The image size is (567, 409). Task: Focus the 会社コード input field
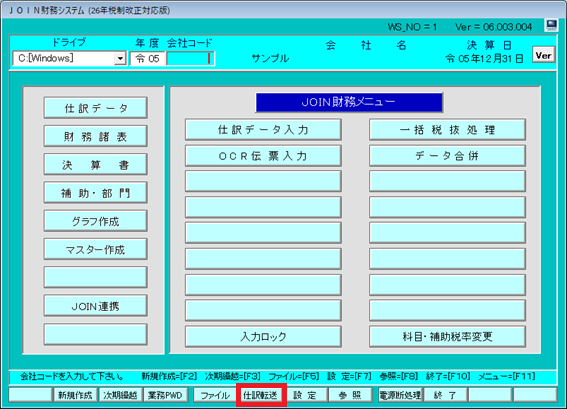point(190,59)
